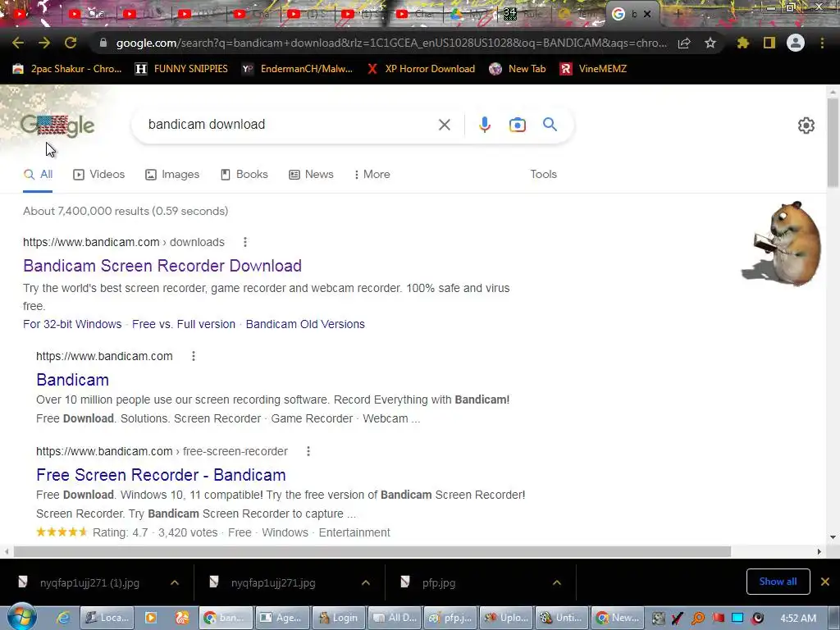
Task: Close the downloads bar
Action: coord(825,582)
